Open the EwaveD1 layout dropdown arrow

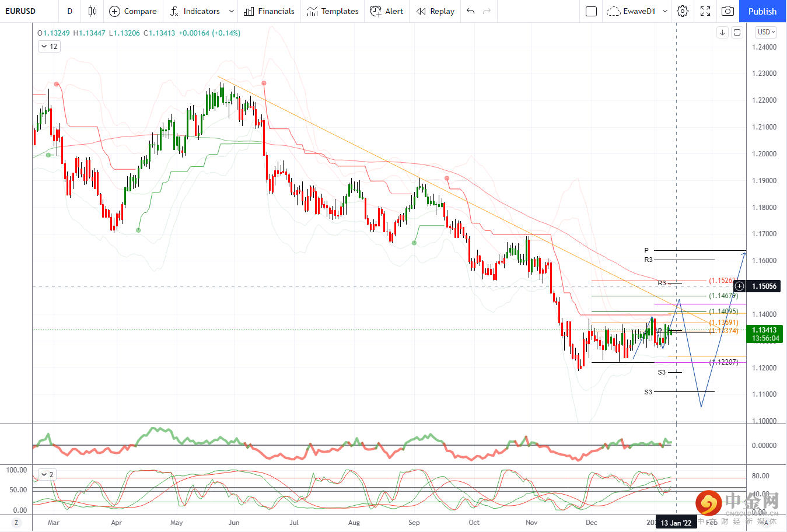(x=664, y=11)
